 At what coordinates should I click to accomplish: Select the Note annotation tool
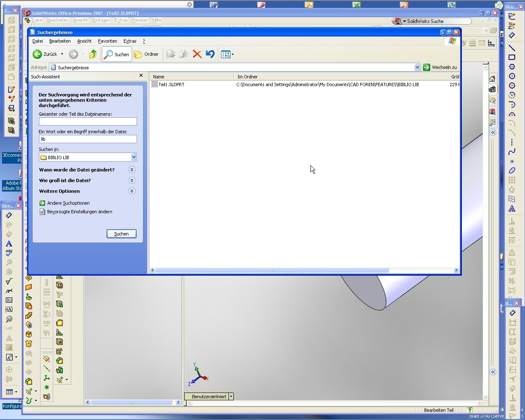tap(9, 244)
